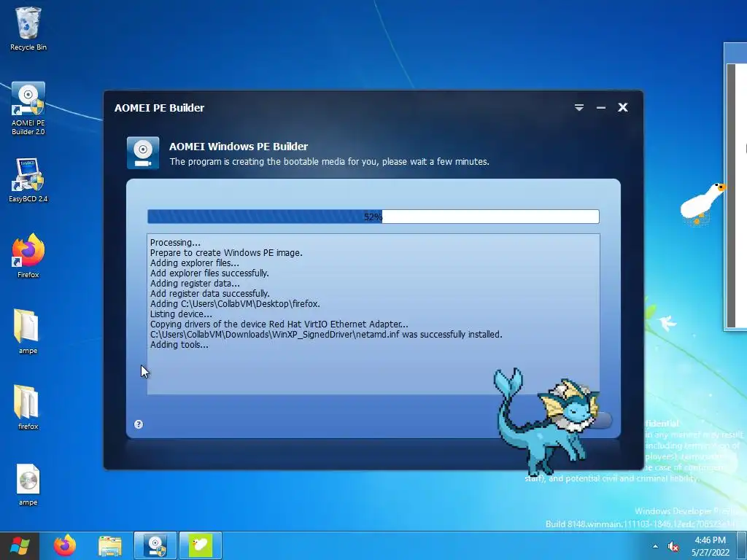Click the 'Adding C:\Users\CollabVM\Desktop\firefox.' line
Viewport: 747px width, 560px height.
point(235,304)
